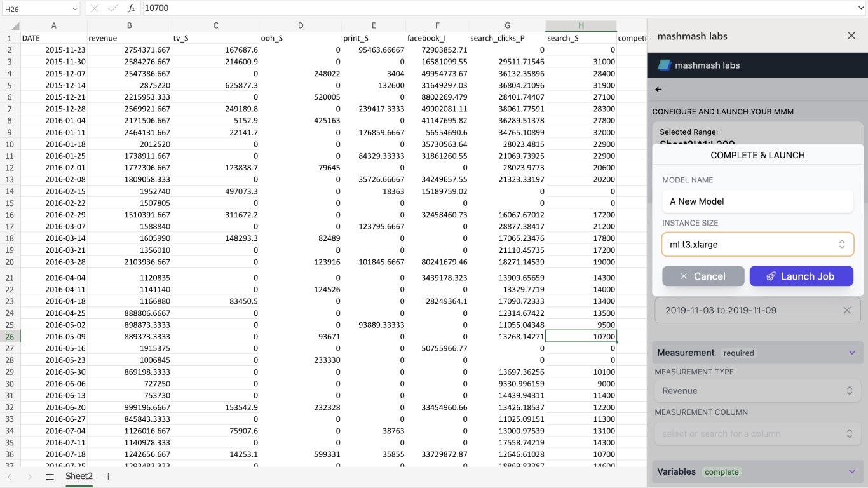Open the all sheets list icon
The image size is (868, 488).
click(x=50, y=477)
